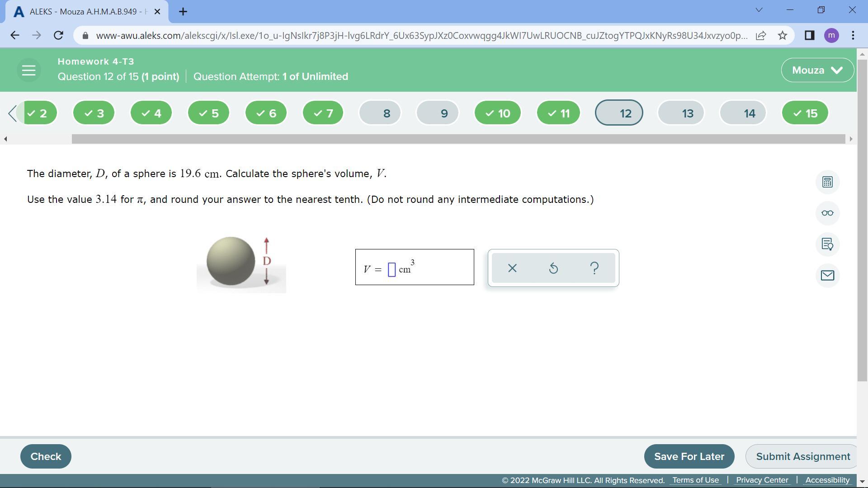Viewport: 868px width, 488px height.
Task: Expand the Mouza user dropdown
Action: (817, 70)
